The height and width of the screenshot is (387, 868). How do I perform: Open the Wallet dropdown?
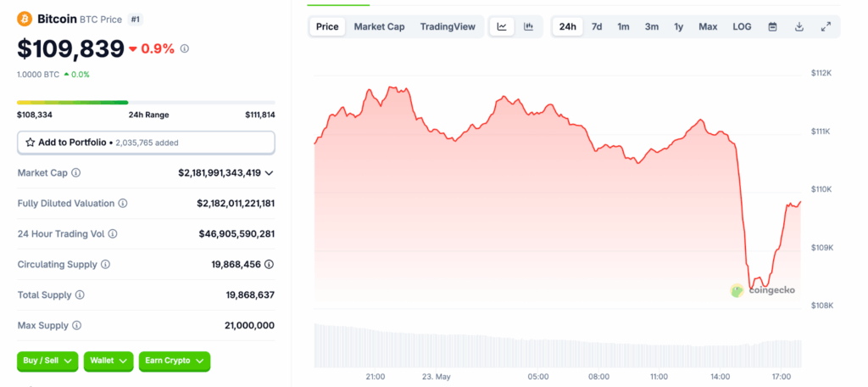pos(108,361)
